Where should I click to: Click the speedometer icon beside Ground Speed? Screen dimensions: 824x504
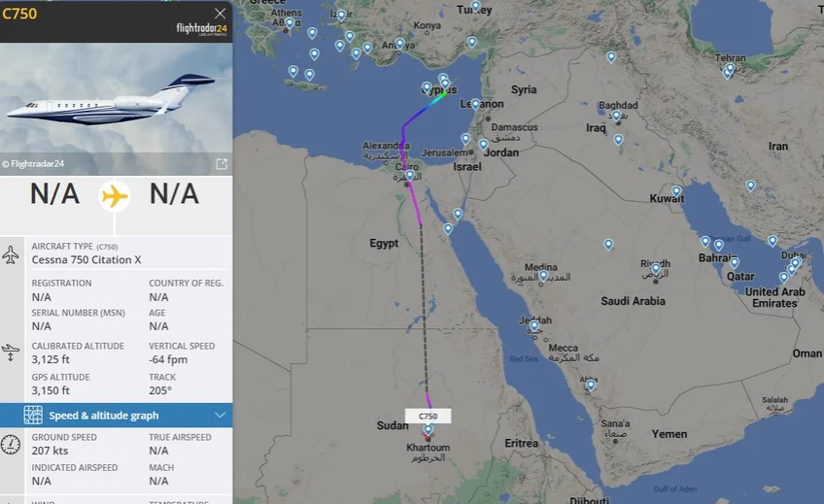[x=11, y=444]
